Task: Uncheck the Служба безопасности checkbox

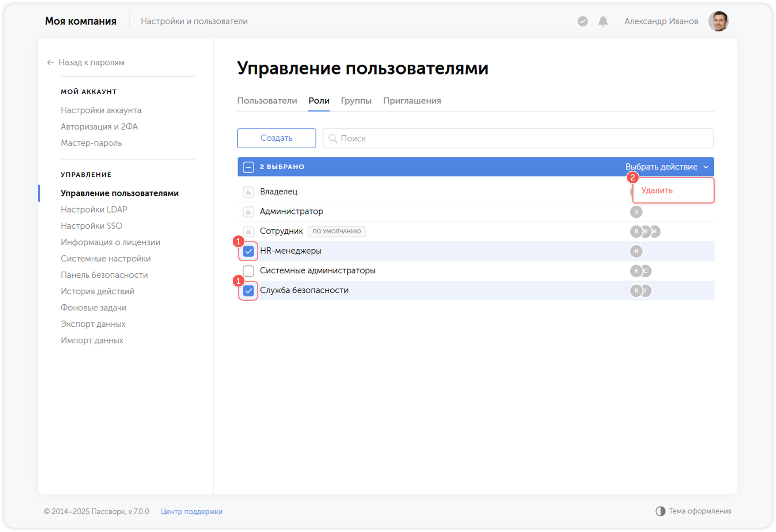Action: pyautogui.click(x=248, y=290)
